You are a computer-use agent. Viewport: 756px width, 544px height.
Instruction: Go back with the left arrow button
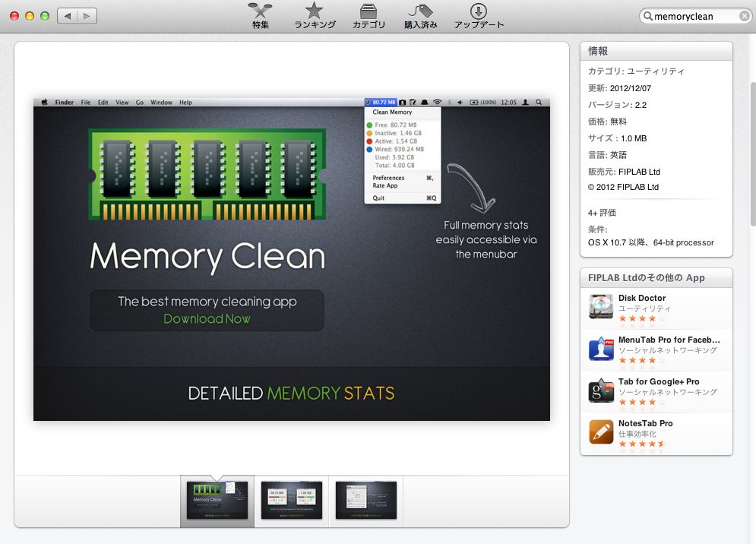(67, 16)
